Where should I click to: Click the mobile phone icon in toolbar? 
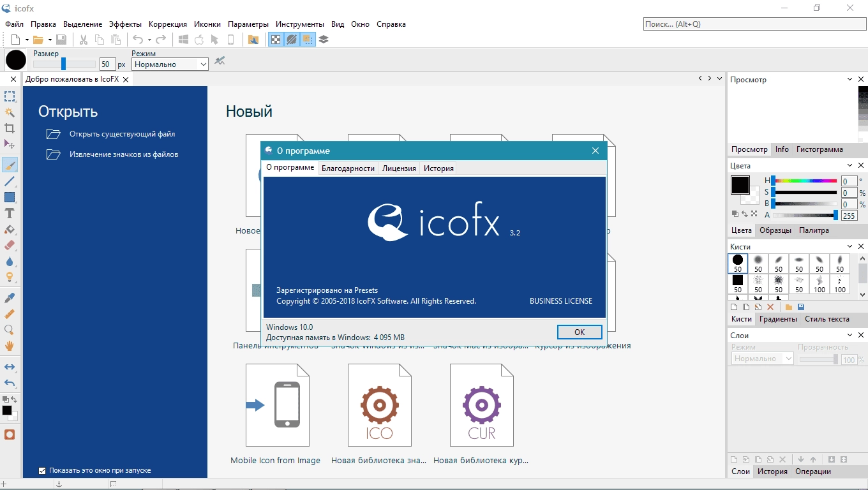click(x=231, y=40)
